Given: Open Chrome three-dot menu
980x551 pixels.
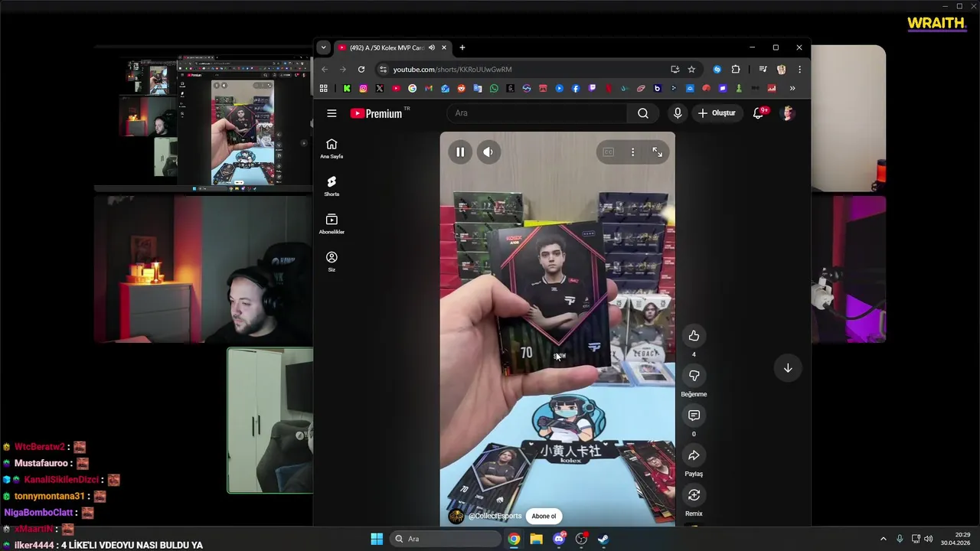Looking at the screenshot, I should click(799, 69).
